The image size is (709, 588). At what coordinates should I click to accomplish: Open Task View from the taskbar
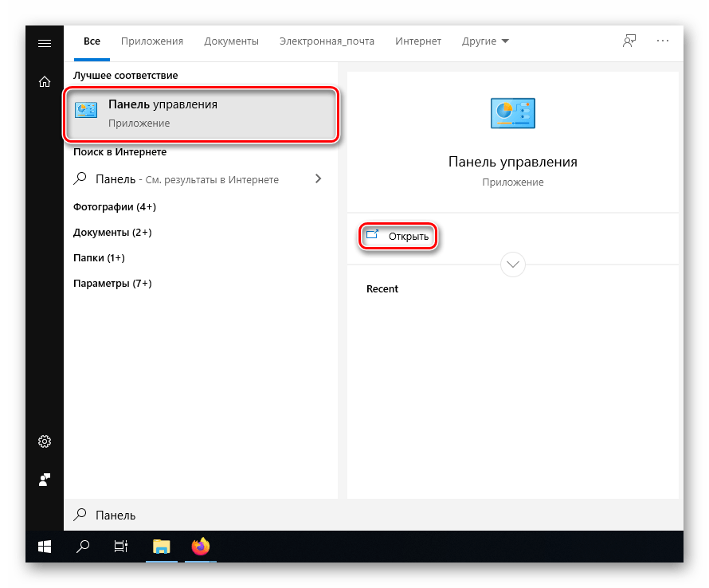121,547
